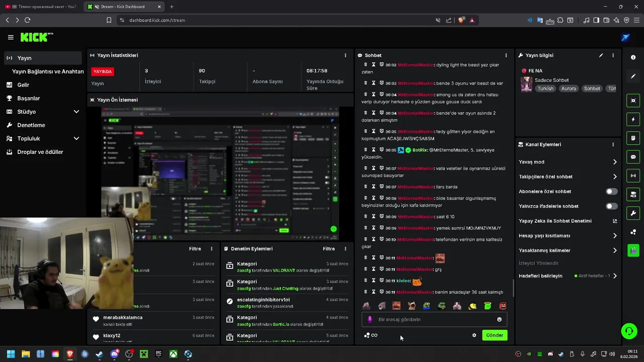The height and width of the screenshot is (362, 644).
Task: Toggle the wrench widget icon in rail
Action: click(x=633, y=213)
